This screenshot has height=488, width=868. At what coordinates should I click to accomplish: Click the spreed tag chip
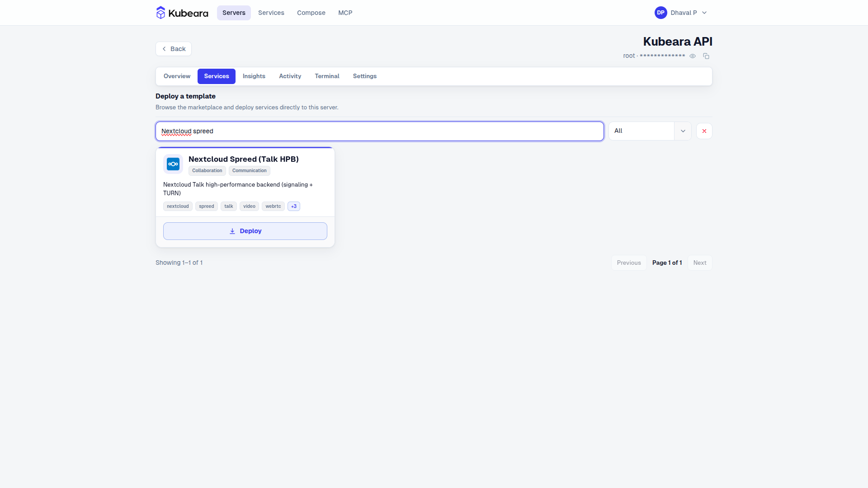[207, 206]
